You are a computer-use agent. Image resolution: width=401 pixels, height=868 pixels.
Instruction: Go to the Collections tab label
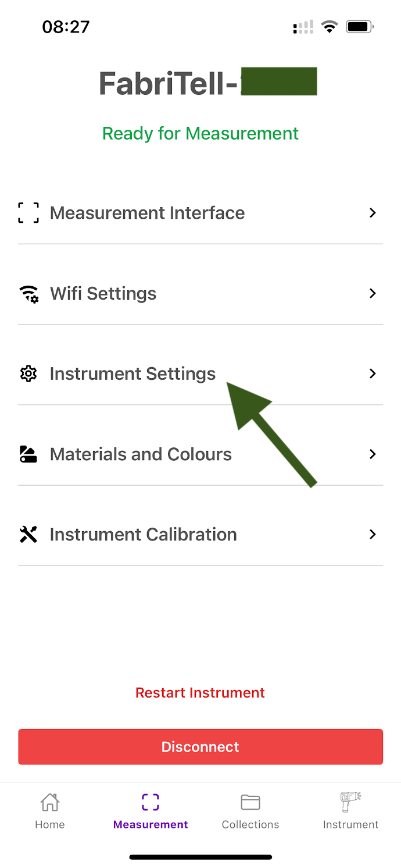click(x=250, y=824)
